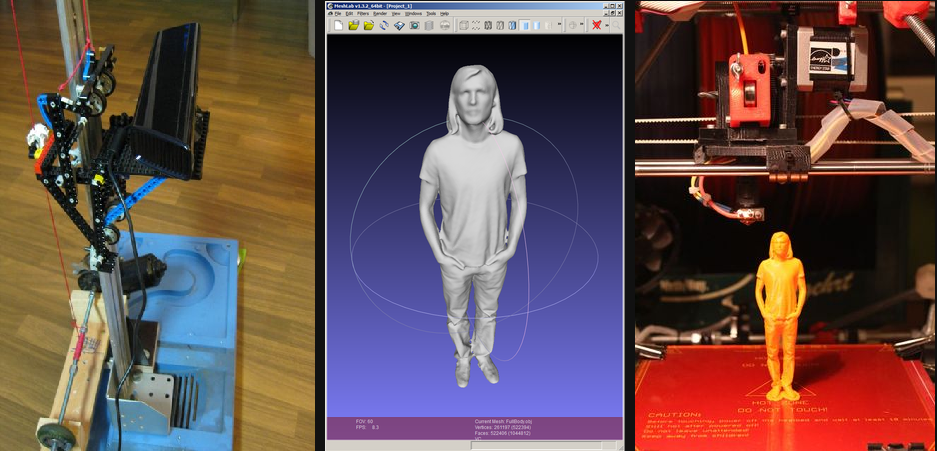The height and width of the screenshot is (451, 937).
Task: Click the Import Mesh folder icon
Action: click(x=368, y=25)
